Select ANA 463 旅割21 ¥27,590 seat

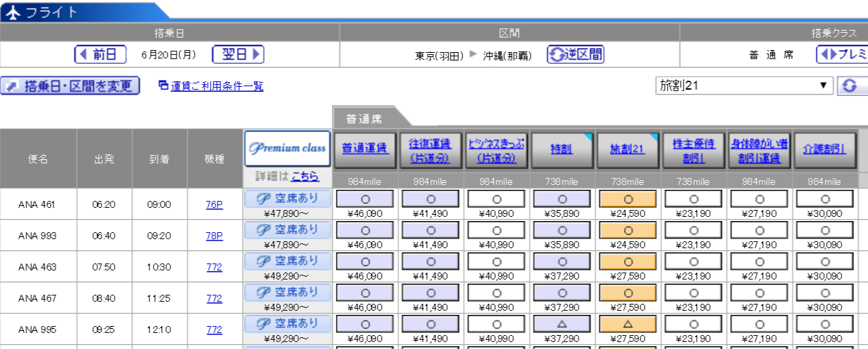(627, 261)
